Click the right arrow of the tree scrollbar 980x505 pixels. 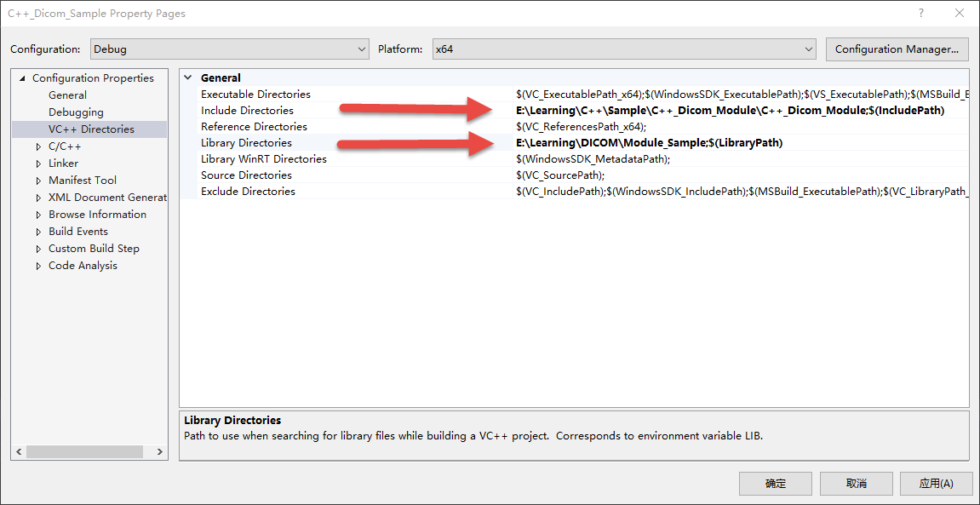159,452
